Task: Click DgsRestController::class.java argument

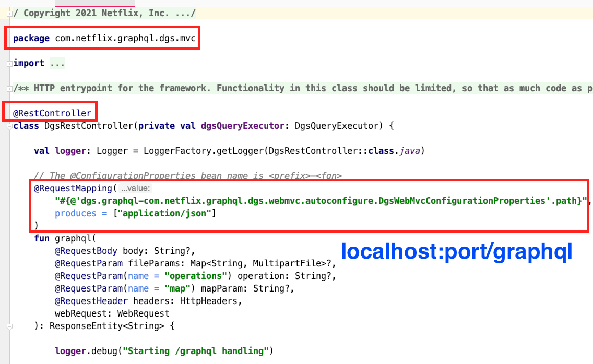Action: [x=344, y=151]
